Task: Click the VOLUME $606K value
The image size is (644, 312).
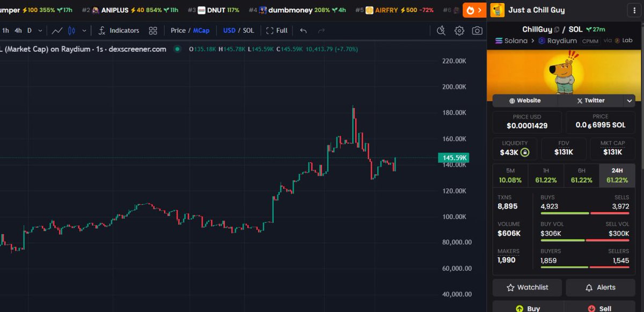Action: [x=509, y=233]
